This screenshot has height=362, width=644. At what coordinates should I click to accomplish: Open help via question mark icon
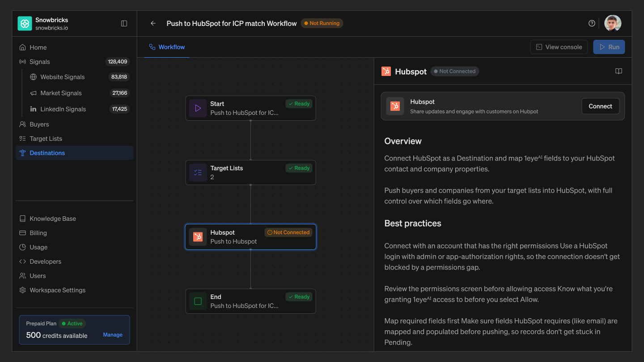(592, 23)
